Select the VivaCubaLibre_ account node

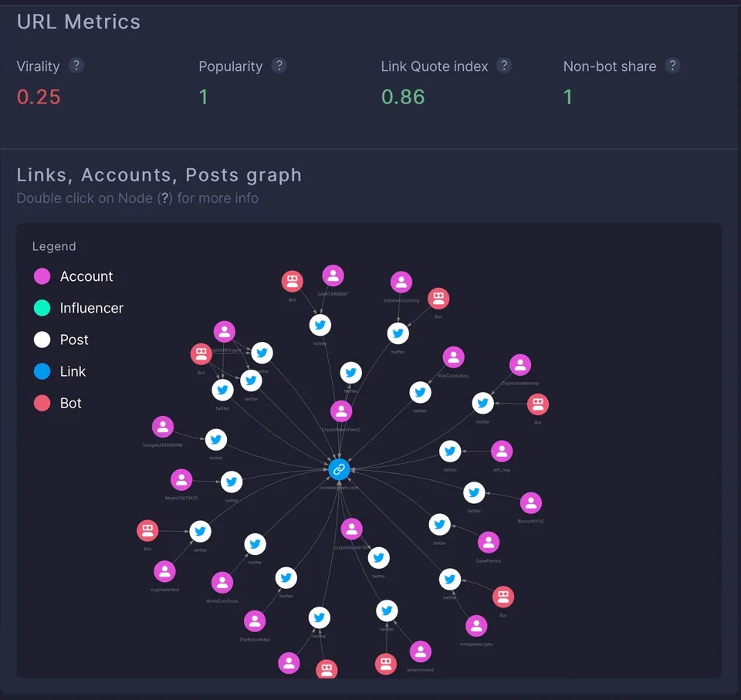[x=454, y=357]
